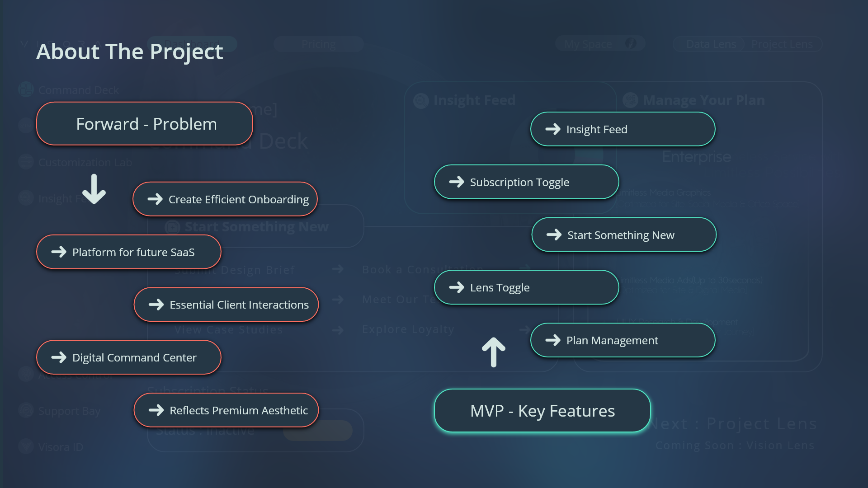Click the arrow icon beside Lens Toggle

pyautogui.click(x=457, y=287)
